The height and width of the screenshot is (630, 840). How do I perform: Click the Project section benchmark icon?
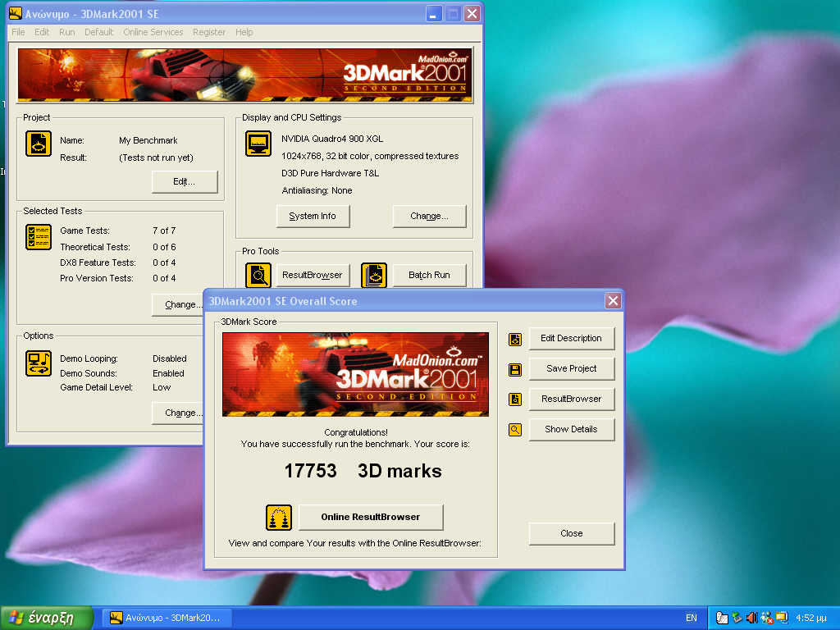click(38, 143)
